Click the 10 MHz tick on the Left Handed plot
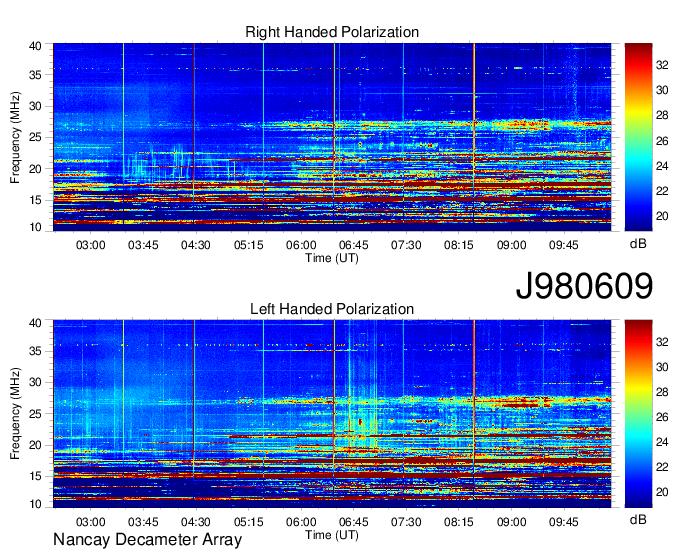680x552 pixels. [35, 504]
